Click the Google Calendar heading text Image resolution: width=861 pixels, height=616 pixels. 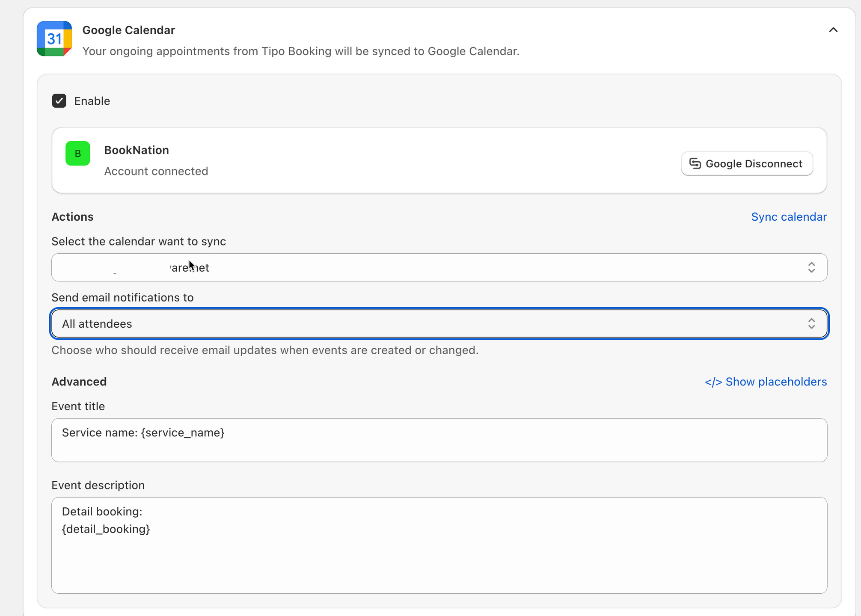(128, 30)
